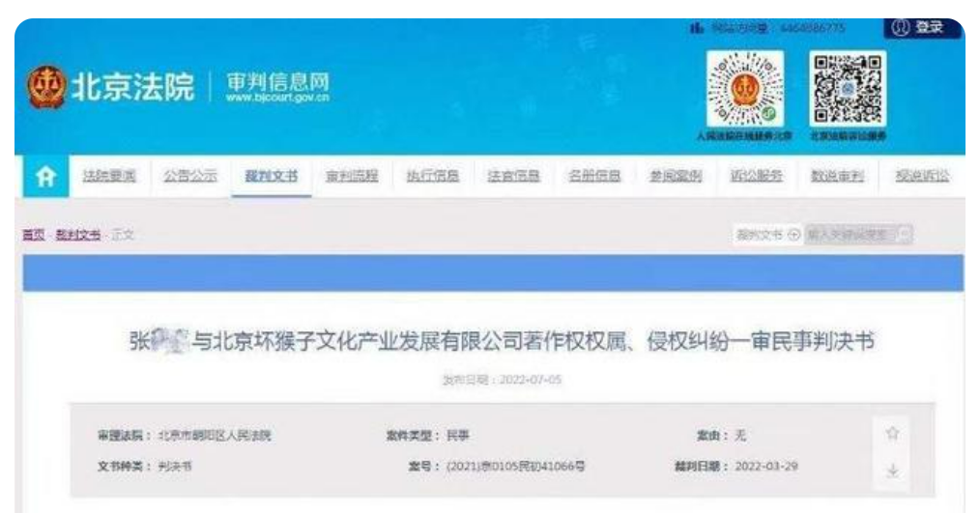980x513 pixels.
Task: Open the 参阅案例 nav tab
Action: pyautogui.click(x=676, y=176)
